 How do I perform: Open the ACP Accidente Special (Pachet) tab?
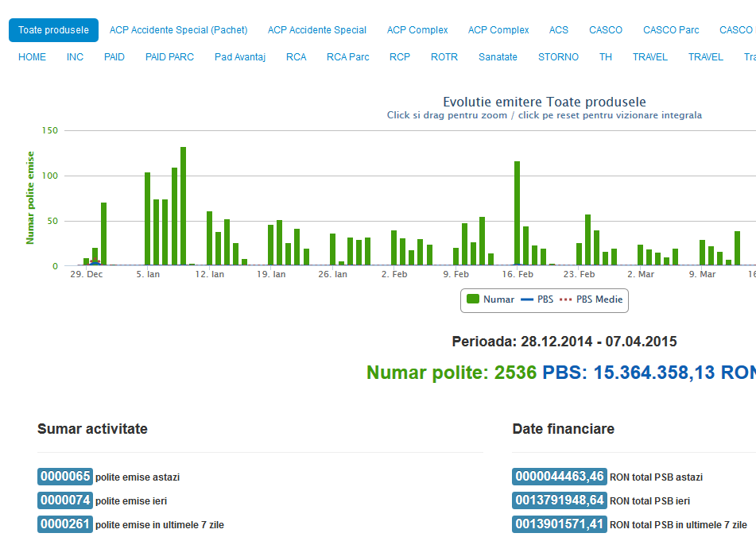[x=178, y=30]
